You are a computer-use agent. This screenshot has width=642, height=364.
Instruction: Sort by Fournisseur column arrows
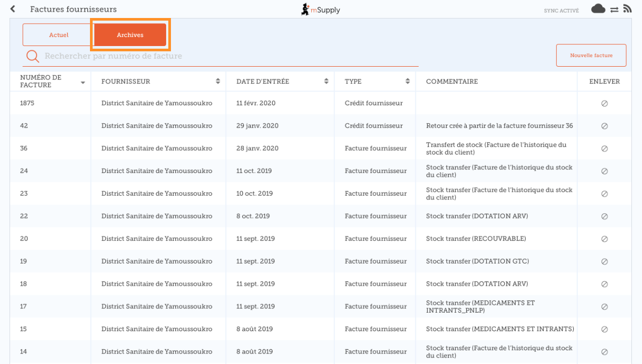[218, 81]
